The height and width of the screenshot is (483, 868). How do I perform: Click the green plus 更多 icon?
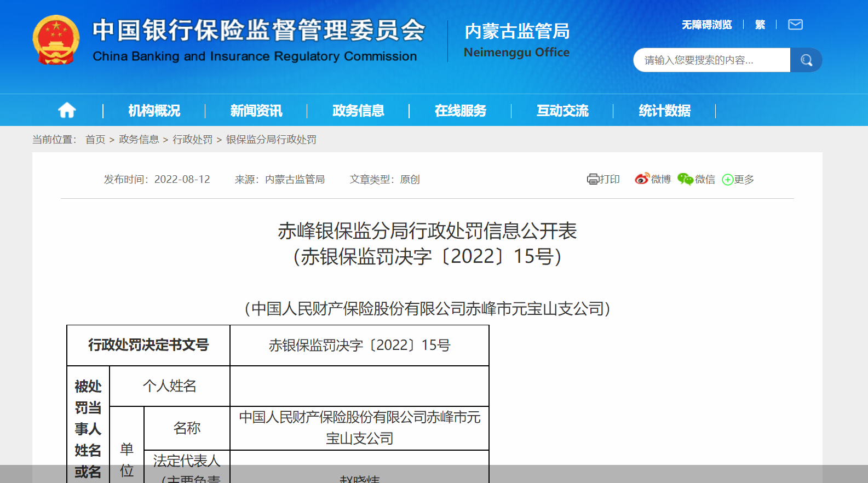click(727, 180)
